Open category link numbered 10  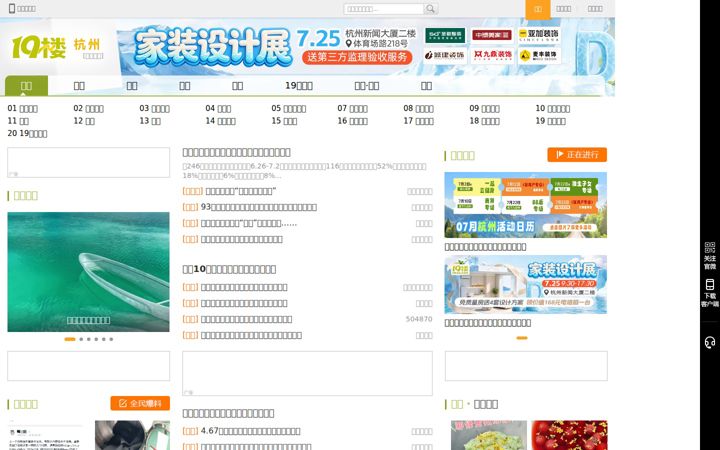[552, 108]
